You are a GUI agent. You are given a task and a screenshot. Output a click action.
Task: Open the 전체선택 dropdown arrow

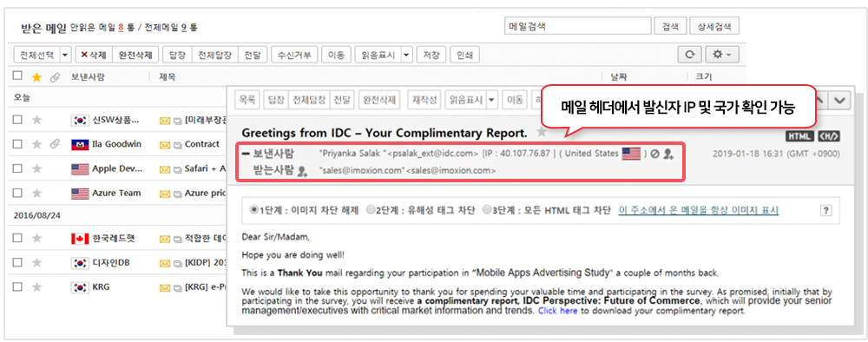65,55
